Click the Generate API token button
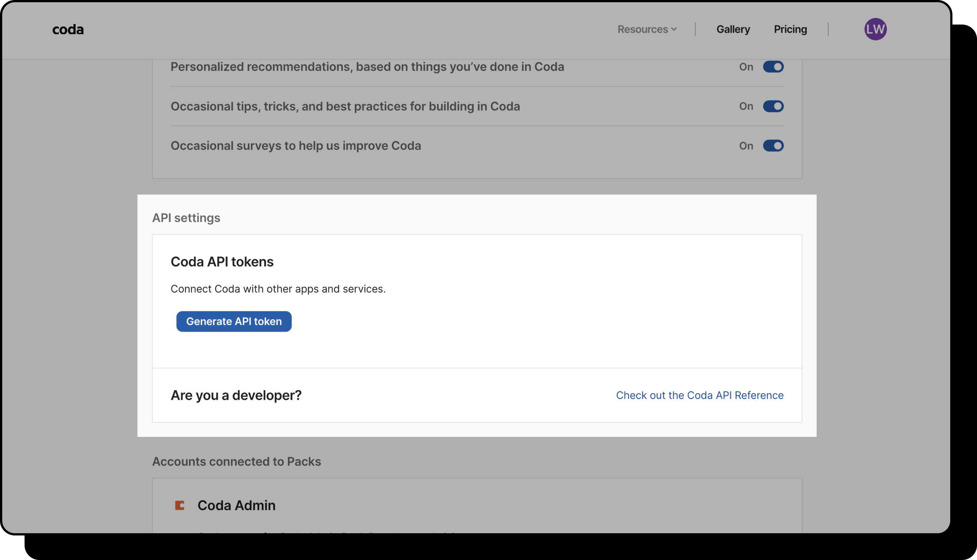 point(234,321)
